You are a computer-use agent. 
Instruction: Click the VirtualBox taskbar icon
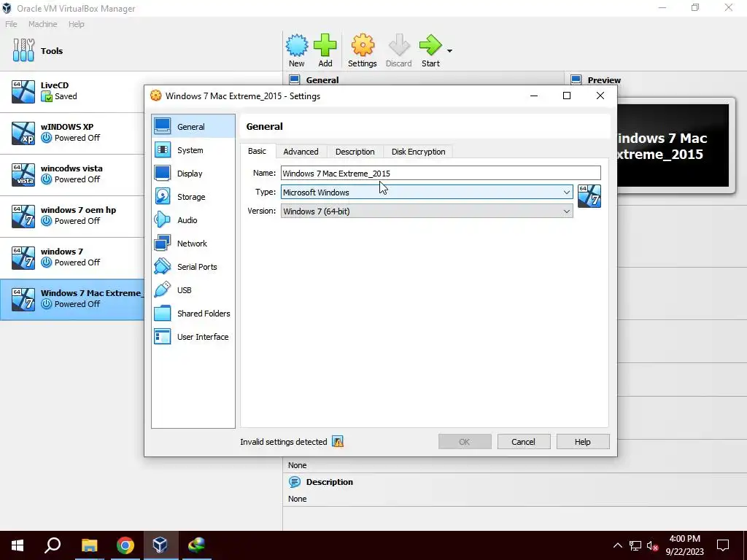point(160,545)
